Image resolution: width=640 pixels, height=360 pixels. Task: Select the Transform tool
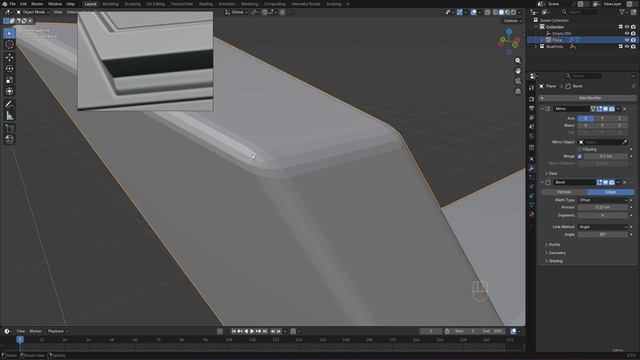coord(9,91)
